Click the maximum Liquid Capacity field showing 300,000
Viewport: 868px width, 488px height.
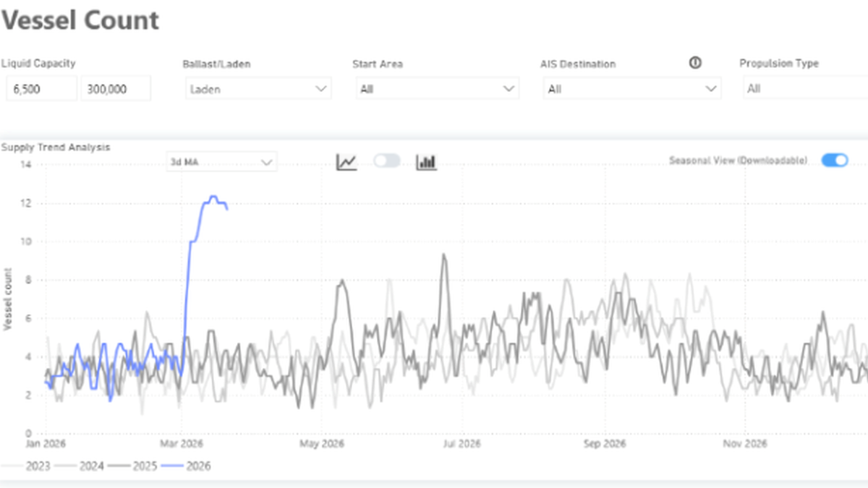(x=116, y=89)
